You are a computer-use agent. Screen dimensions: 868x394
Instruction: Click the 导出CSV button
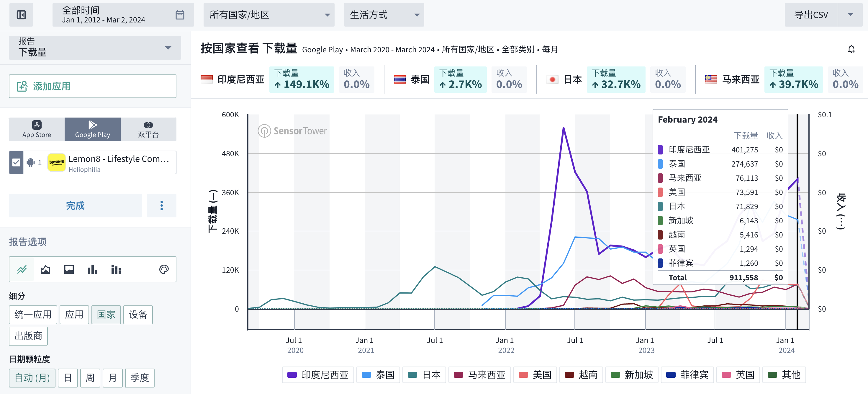pos(810,15)
